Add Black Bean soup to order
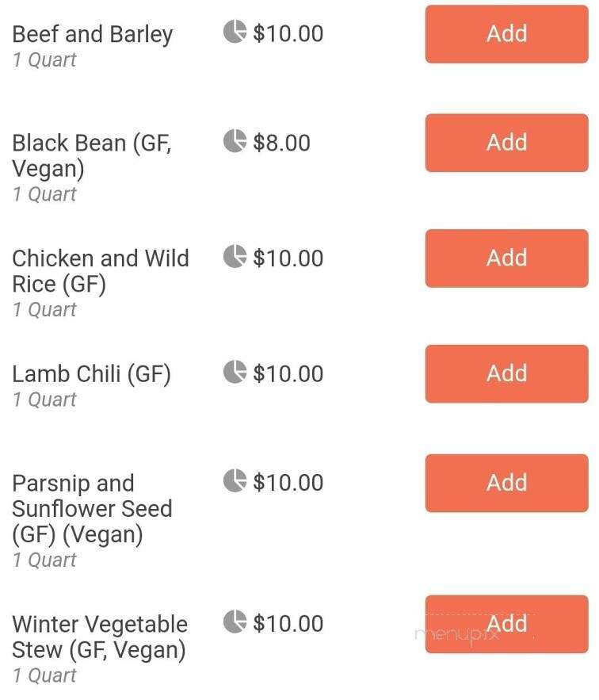Viewport: 599px width, 700px height. pyautogui.click(x=506, y=143)
